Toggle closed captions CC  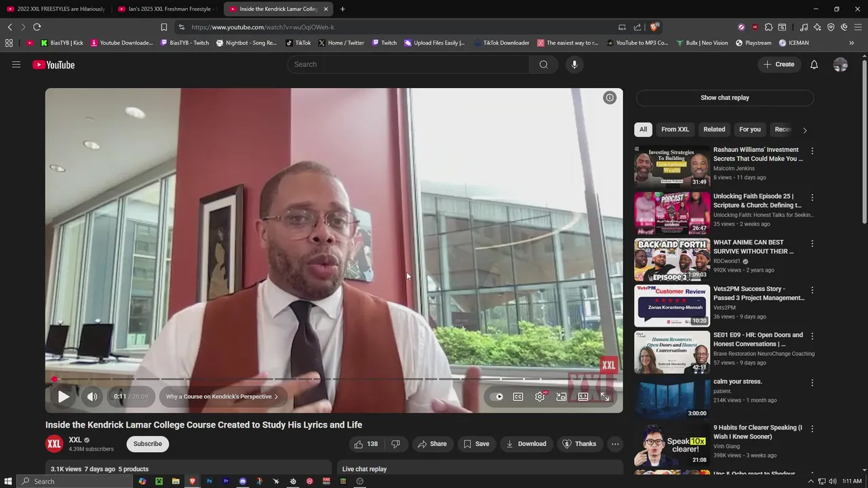pyautogui.click(x=518, y=397)
